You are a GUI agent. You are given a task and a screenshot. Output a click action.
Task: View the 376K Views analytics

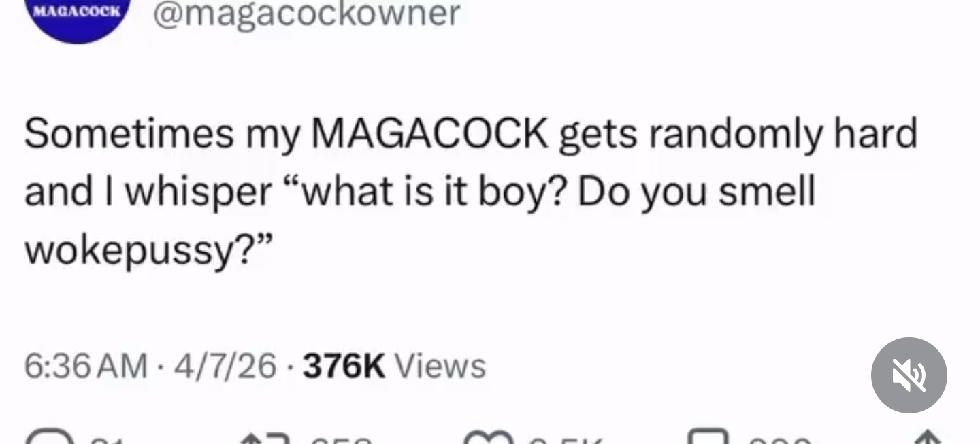point(394,366)
